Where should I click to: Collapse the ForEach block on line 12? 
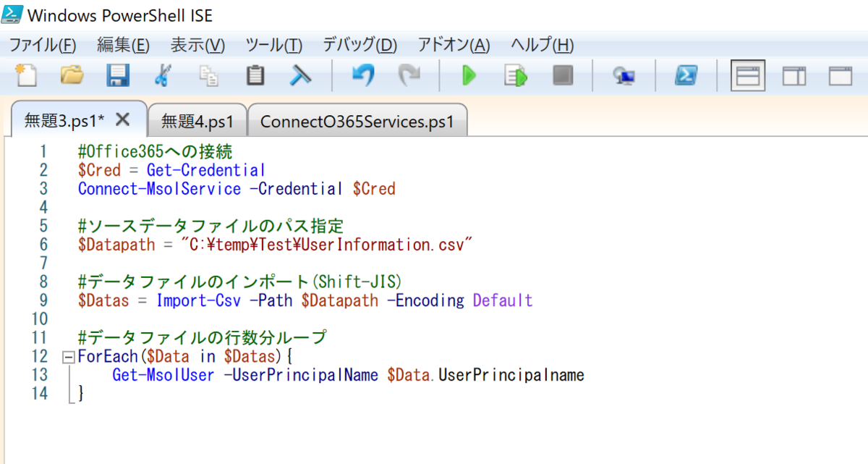pos(69,357)
